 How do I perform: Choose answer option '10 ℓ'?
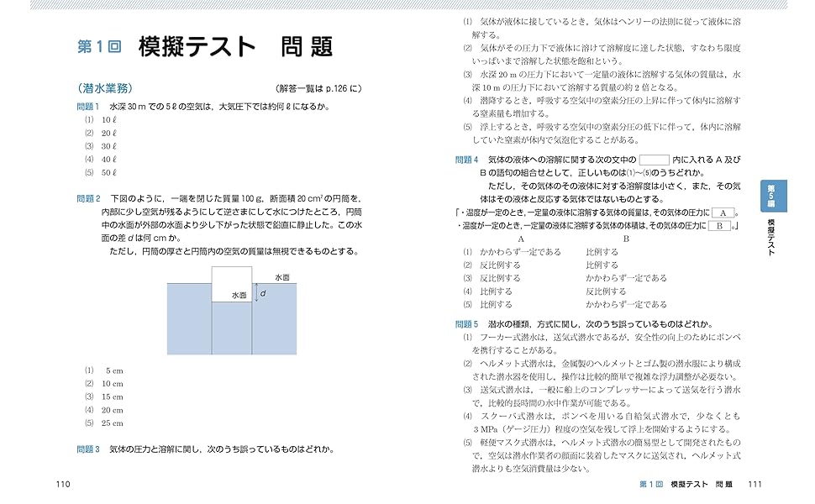(109, 120)
